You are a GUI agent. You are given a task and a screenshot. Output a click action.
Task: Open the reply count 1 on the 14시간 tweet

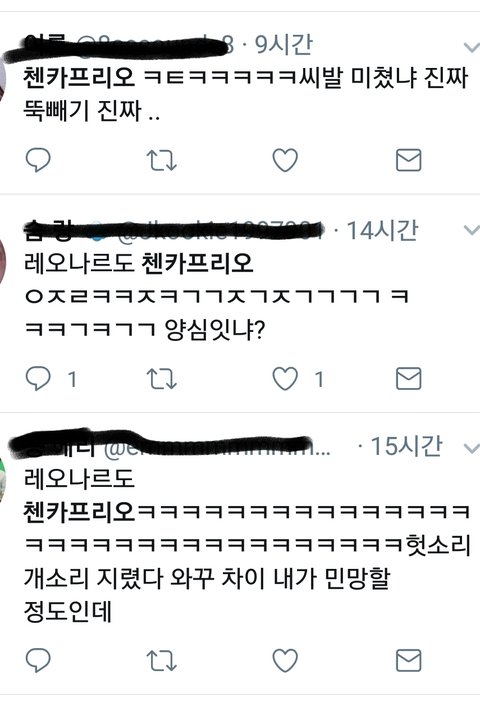(x=72, y=380)
